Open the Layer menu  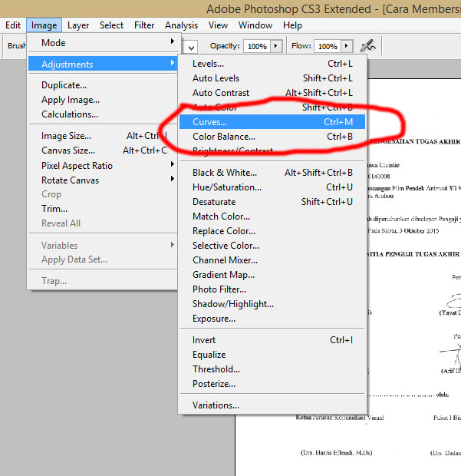78,25
